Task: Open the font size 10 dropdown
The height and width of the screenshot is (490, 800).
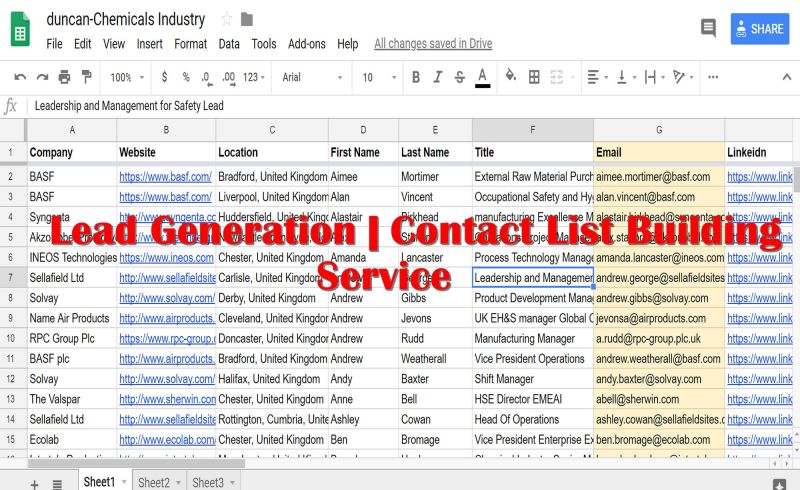Action: (379, 77)
